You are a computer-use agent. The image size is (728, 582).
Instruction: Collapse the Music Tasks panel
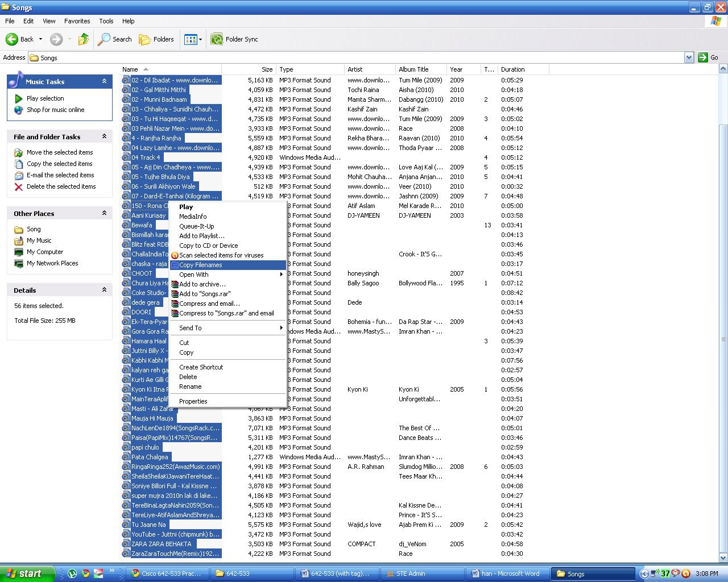[x=104, y=81]
